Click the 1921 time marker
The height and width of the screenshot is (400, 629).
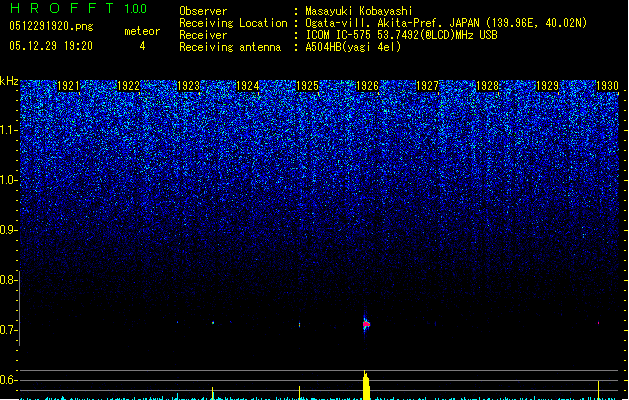(69, 85)
